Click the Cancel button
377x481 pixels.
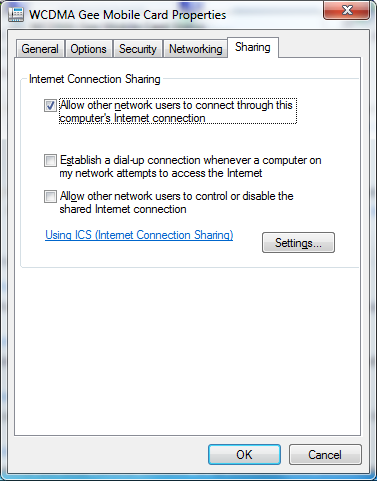pos(325,455)
